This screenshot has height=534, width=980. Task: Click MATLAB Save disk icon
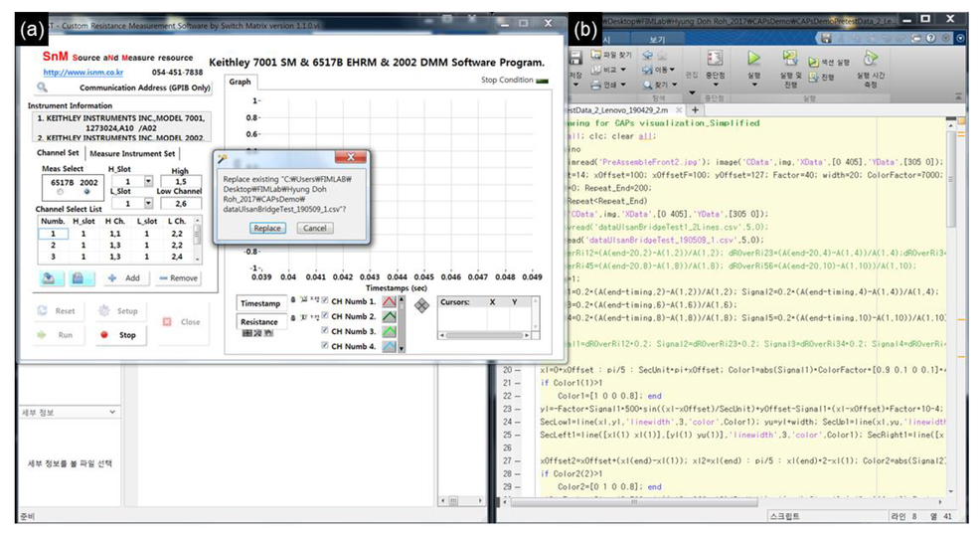point(575,58)
